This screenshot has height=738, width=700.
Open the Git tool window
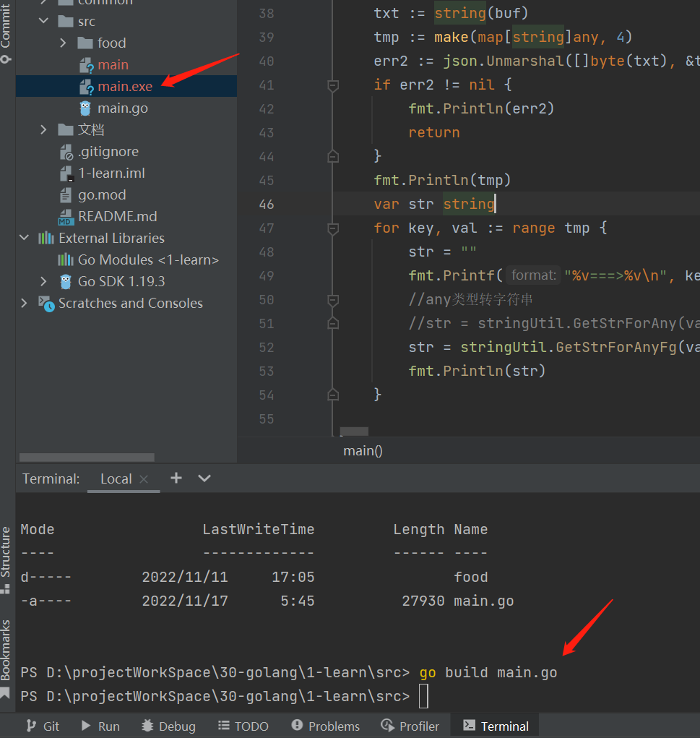[42, 726]
